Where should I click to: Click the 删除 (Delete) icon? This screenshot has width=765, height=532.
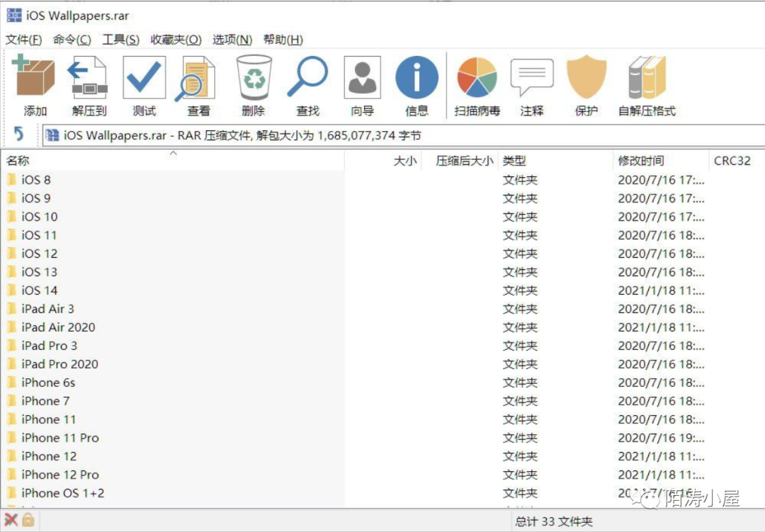[253, 78]
